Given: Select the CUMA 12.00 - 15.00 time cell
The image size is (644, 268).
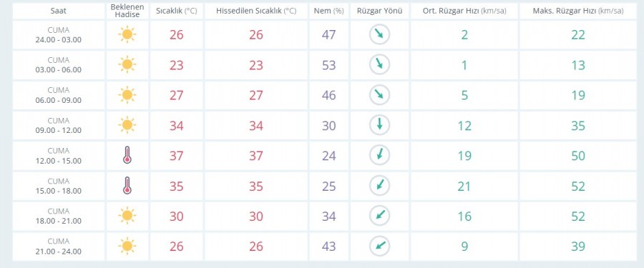Looking at the screenshot, I should [59, 156].
